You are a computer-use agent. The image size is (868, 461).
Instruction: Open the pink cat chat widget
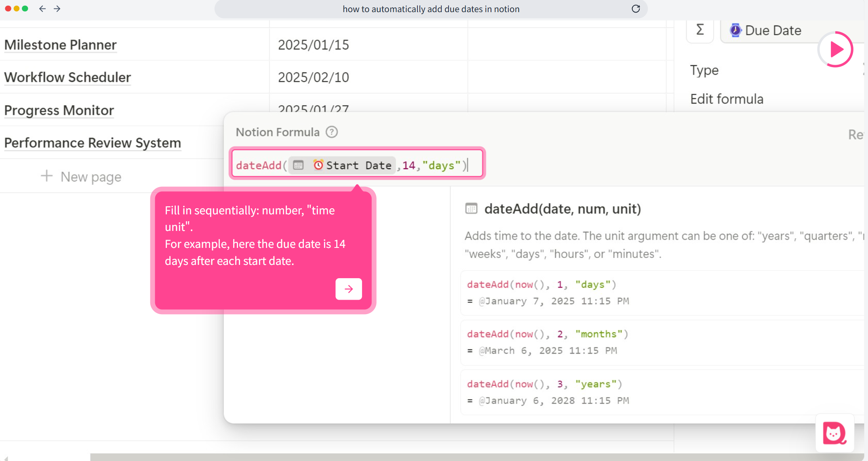tap(835, 433)
